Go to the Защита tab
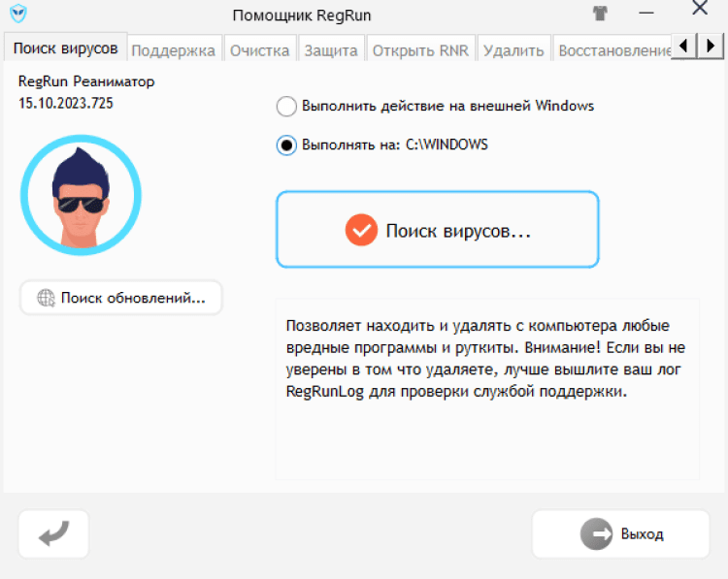This screenshot has height=579, width=728. [331, 50]
